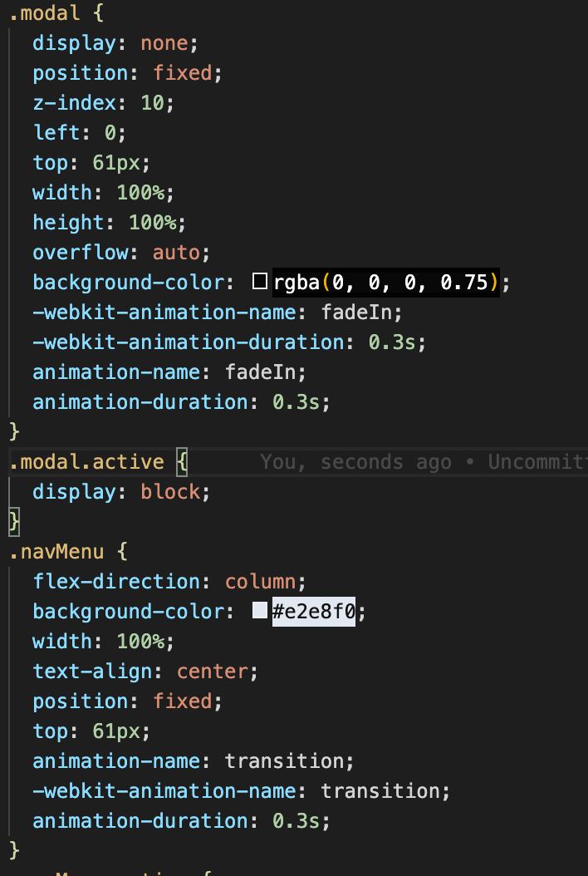Click the -webkit-animation-duration property
This screenshot has height=876, width=588.
point(188,342)
